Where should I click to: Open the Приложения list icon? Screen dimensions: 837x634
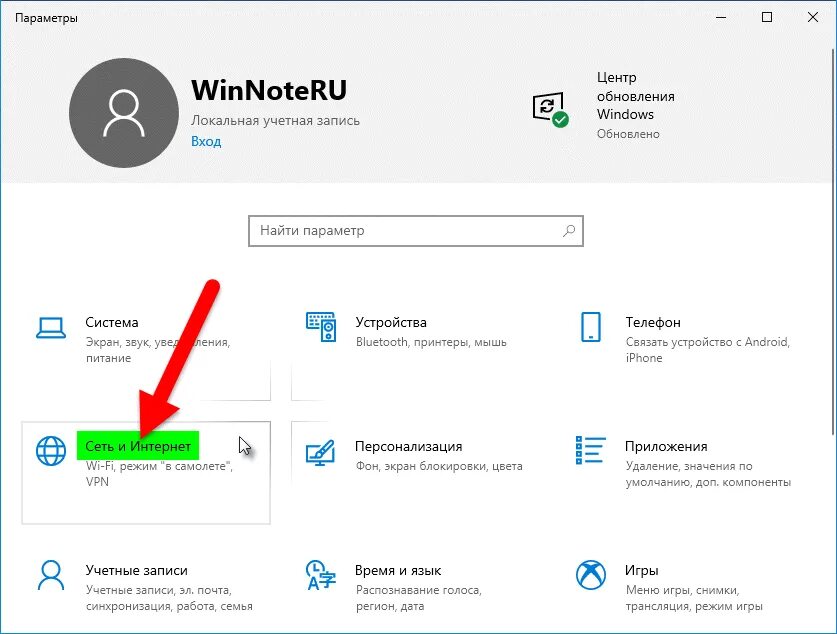[590, 450]
